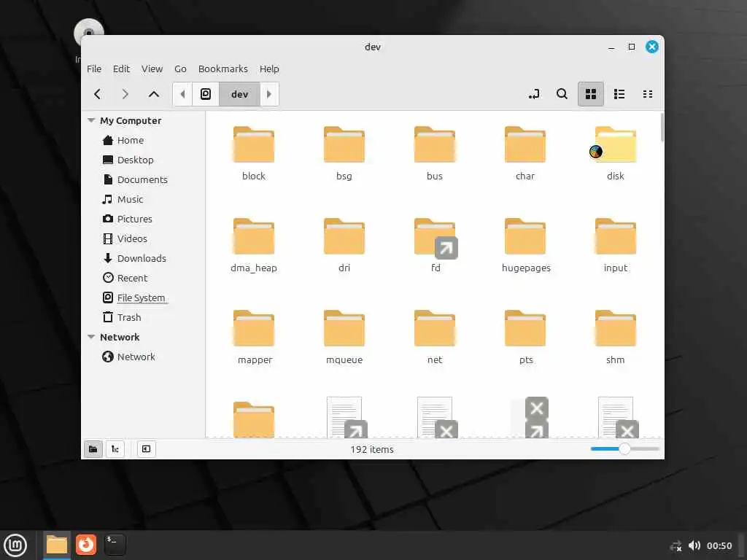Collapse the Network section

91,337
